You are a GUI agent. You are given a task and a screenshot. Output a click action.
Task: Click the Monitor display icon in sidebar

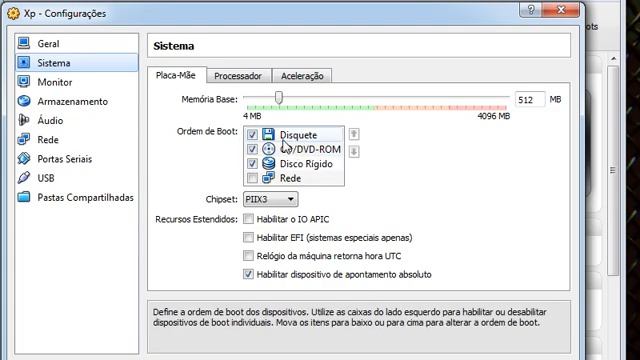point(24,82)
